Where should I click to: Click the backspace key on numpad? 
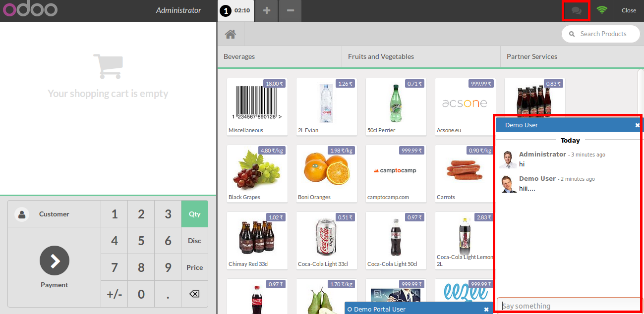(x=194, y=294)
